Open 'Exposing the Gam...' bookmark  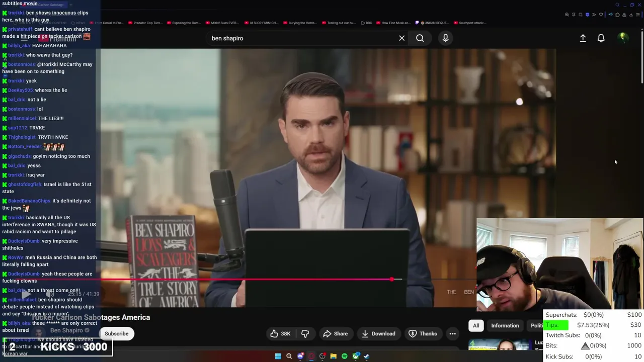183,23
